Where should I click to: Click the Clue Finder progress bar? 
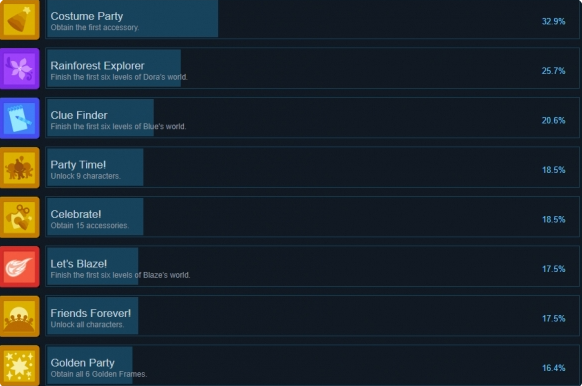pos(100,118)
